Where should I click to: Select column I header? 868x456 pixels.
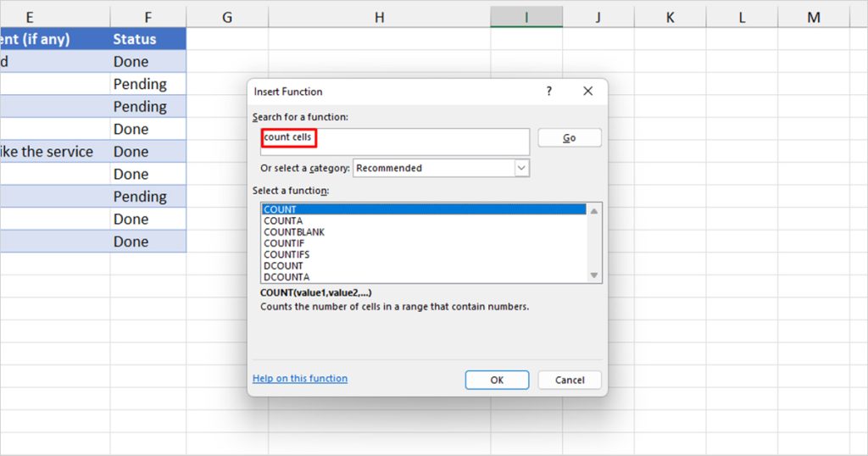point(526,17)
